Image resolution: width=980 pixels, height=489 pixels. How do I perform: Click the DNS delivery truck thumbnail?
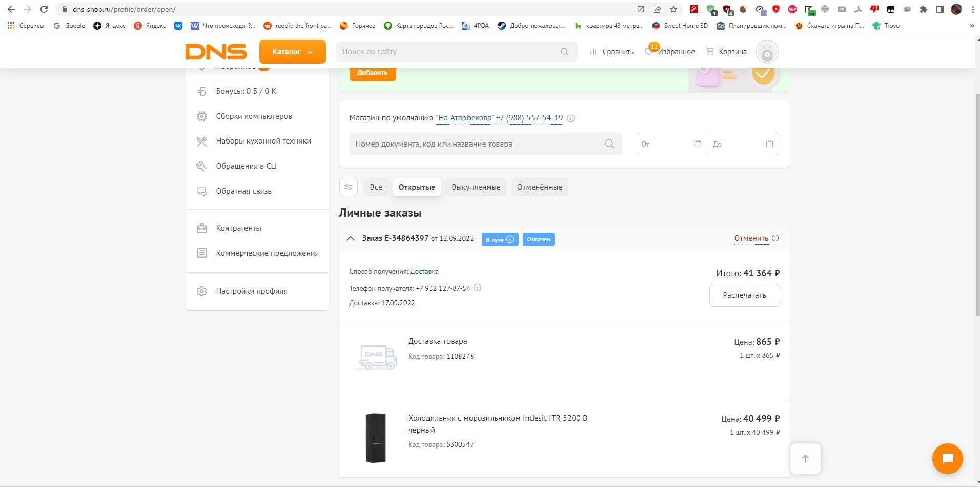click(x=375, y=357)
